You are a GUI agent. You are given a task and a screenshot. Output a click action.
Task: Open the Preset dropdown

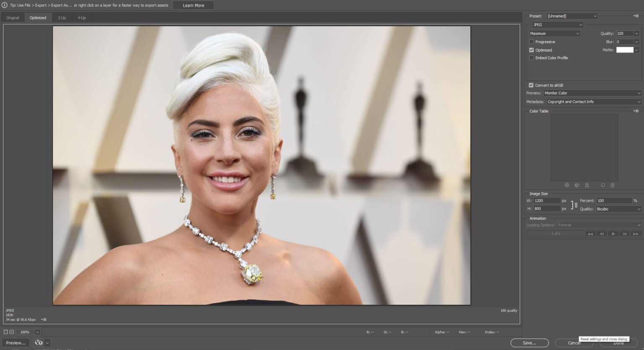571,16
